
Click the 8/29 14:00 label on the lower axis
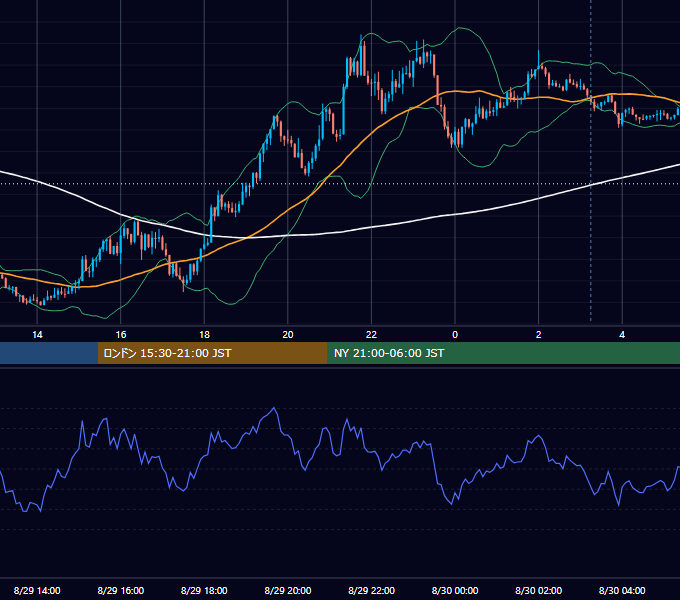37,590
